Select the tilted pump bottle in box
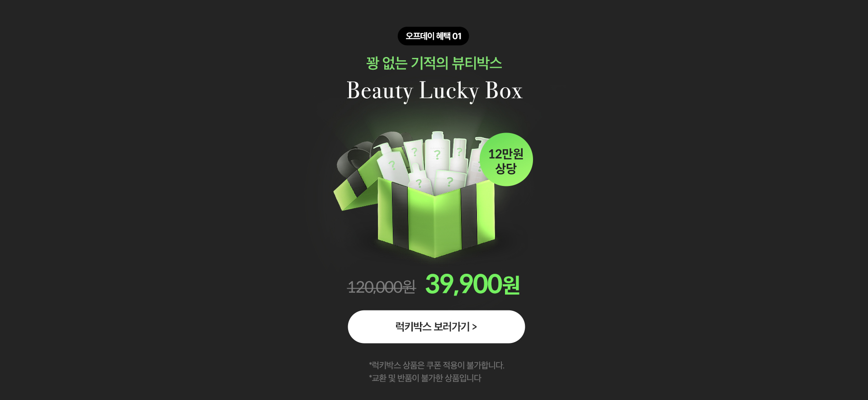Screen dimensions: 868x400 pos(392,162)
